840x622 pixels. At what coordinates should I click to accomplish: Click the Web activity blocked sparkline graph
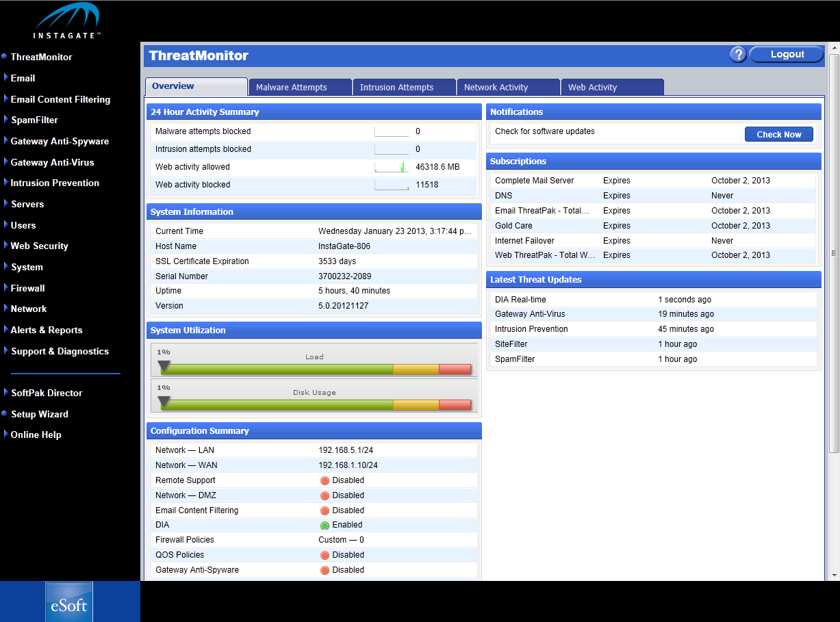[392, 185]
